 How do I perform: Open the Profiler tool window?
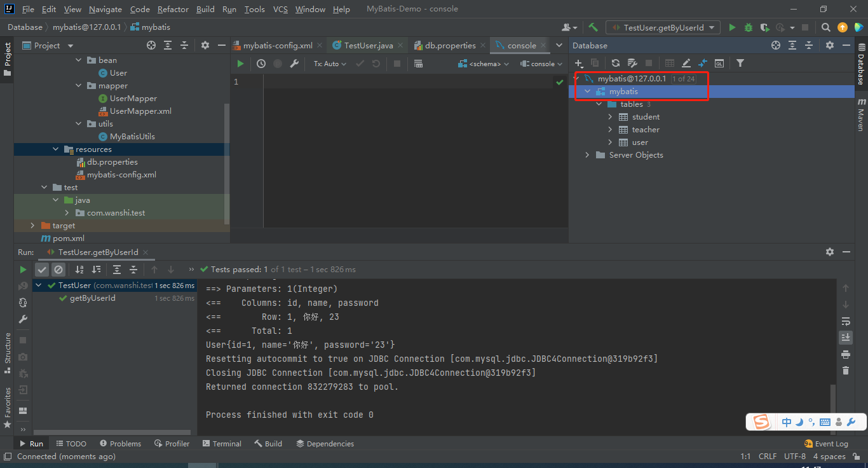pyautogui.click(x=171, y=444)
